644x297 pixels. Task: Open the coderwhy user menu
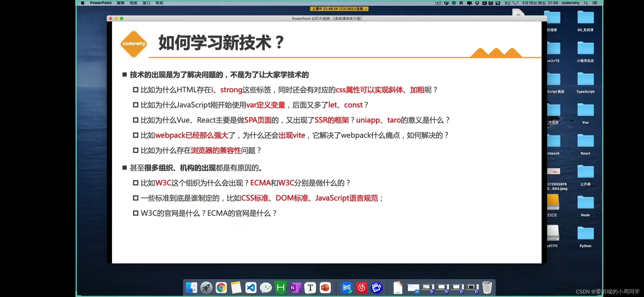point(570,3)
